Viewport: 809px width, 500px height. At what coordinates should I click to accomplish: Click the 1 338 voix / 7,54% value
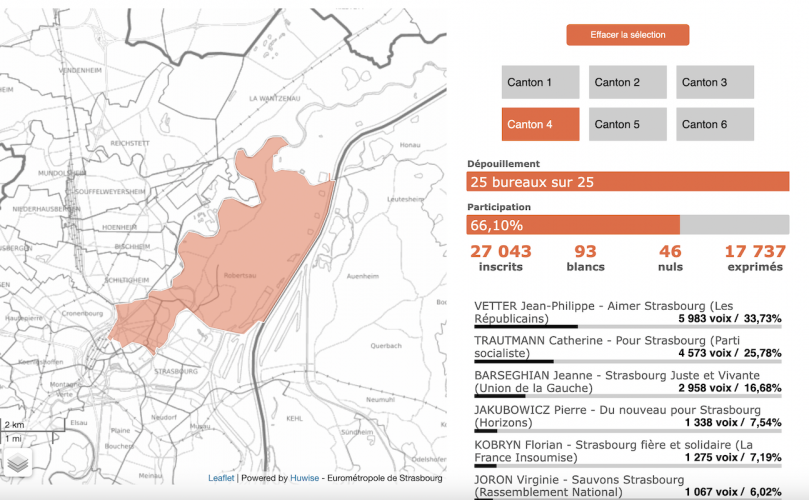pyautogui.click(x=733, y=423)
